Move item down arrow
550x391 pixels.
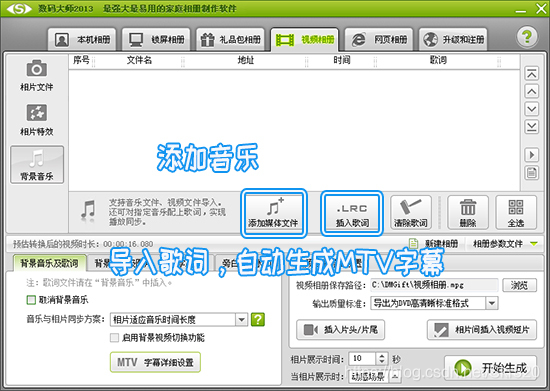[x=531, y=109]
